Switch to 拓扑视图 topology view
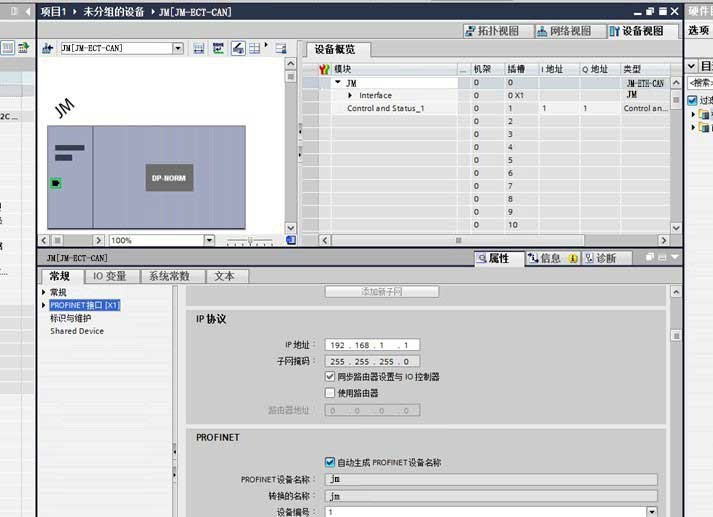 pos(493,31)
